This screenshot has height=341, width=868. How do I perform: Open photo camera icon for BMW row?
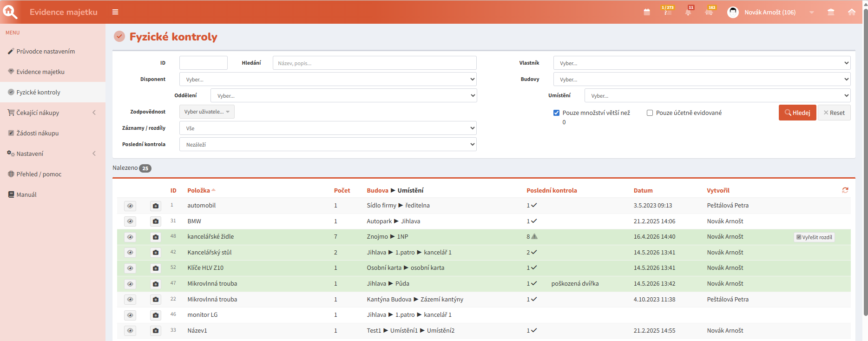(156, 221)
